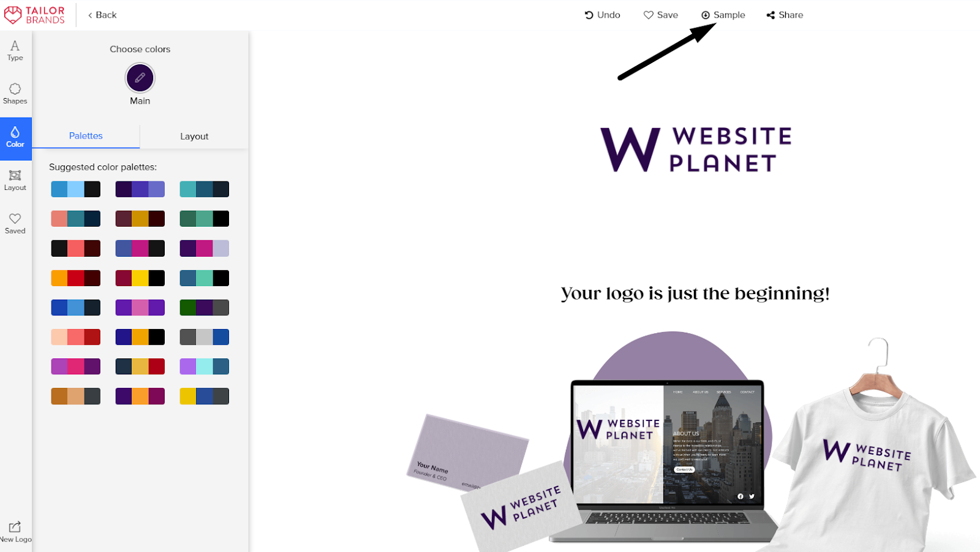Choose the yellow, blue, dark gray palette

click(x=205, y=396)
